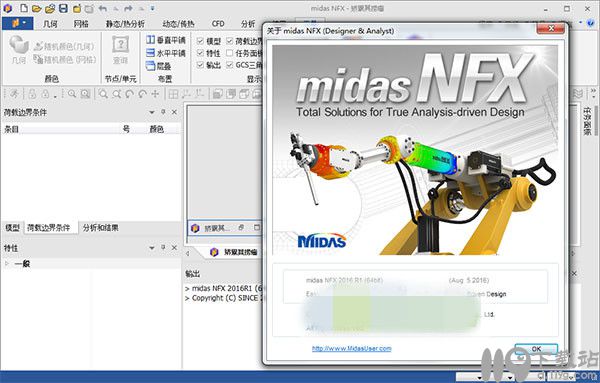The height and width of the screenshot is (383, 600).
Task: Click the Save floppy-disk icon
Action: [x=64, y=8]
